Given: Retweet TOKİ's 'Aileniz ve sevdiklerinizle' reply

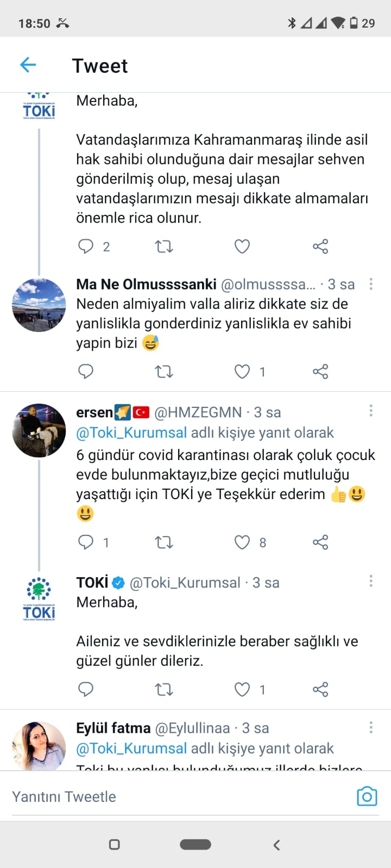Looking at the screenshot, I should 163,690.
